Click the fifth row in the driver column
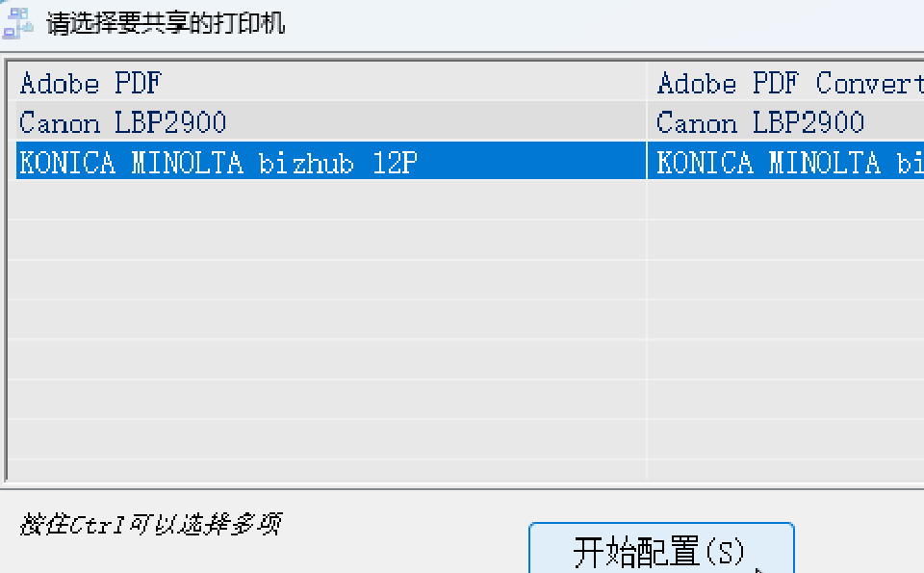Viewport: 924px width, 573px height. [784, 240]
